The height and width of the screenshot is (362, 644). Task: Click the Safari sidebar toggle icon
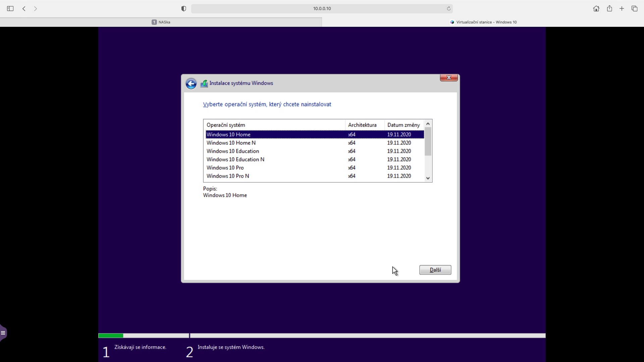click(10, 9)
